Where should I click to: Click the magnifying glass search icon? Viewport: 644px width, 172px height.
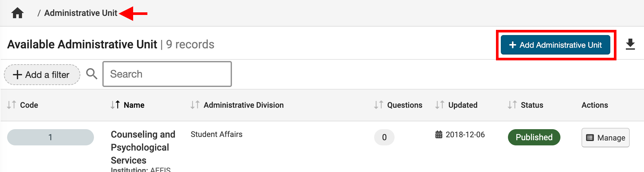tap(92, 74)
